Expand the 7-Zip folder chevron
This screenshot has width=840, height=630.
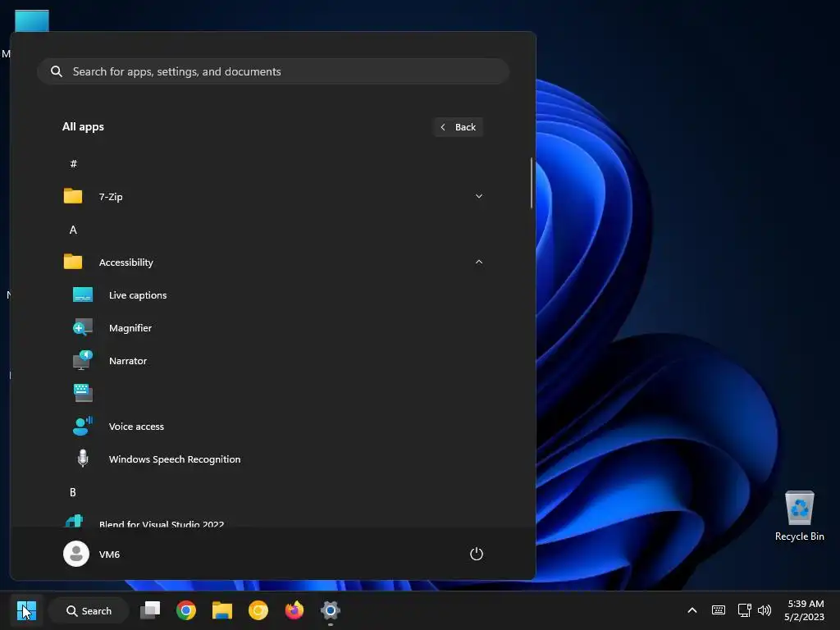pos(479,196)
